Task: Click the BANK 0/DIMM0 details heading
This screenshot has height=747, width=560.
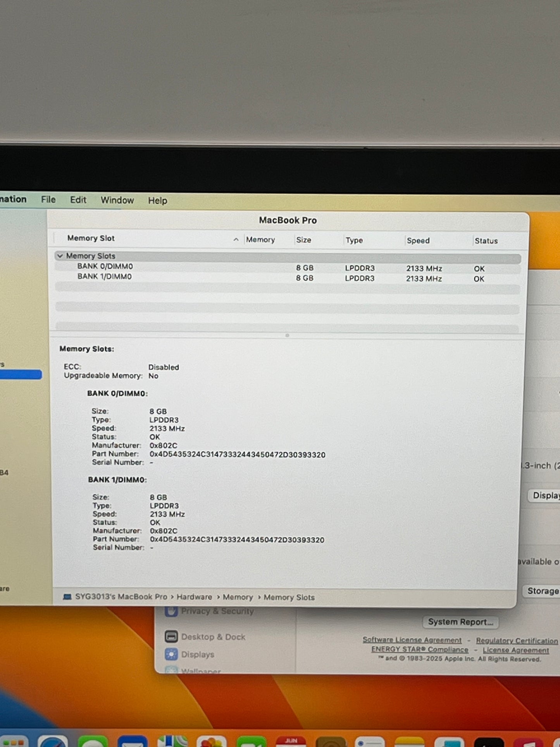Action: 117,393
